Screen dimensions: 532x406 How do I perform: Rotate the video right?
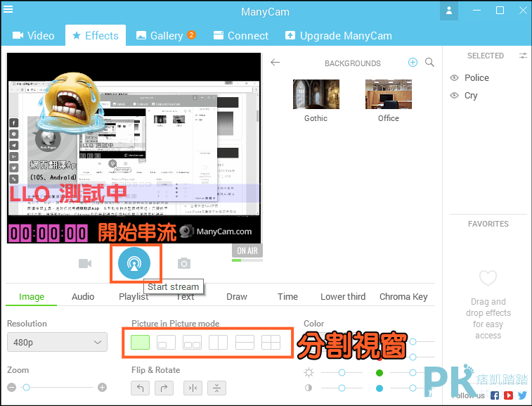pos(164,388)
